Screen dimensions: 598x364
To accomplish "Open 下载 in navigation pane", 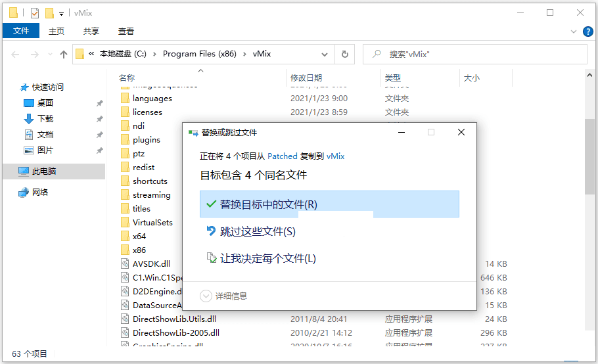I will (x=45, y=119).
